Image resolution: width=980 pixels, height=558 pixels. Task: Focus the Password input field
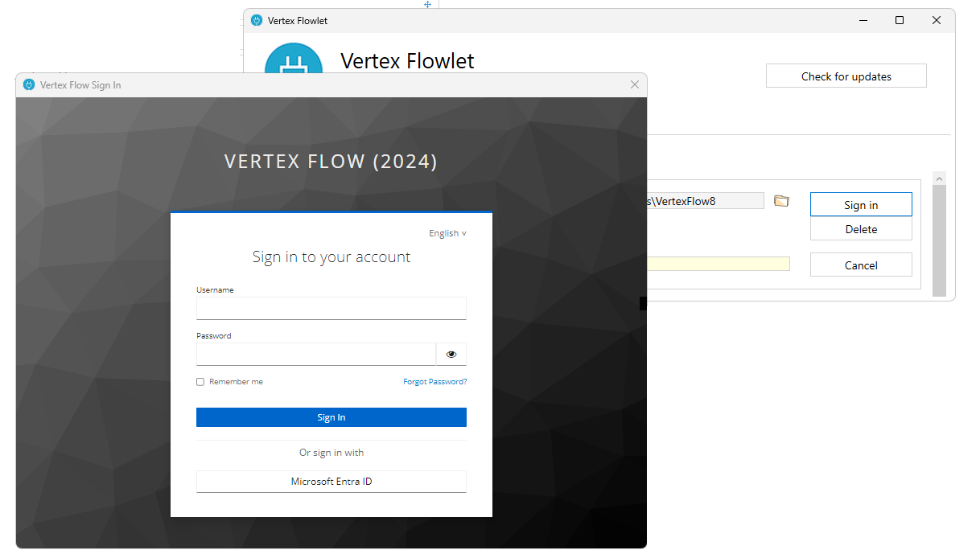click(316, 354)
